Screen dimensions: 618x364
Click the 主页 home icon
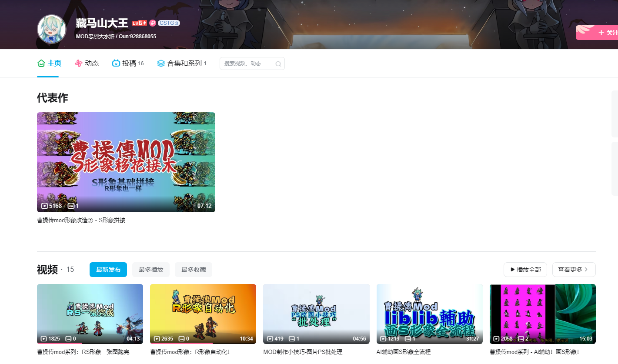(x=41, y=63)
